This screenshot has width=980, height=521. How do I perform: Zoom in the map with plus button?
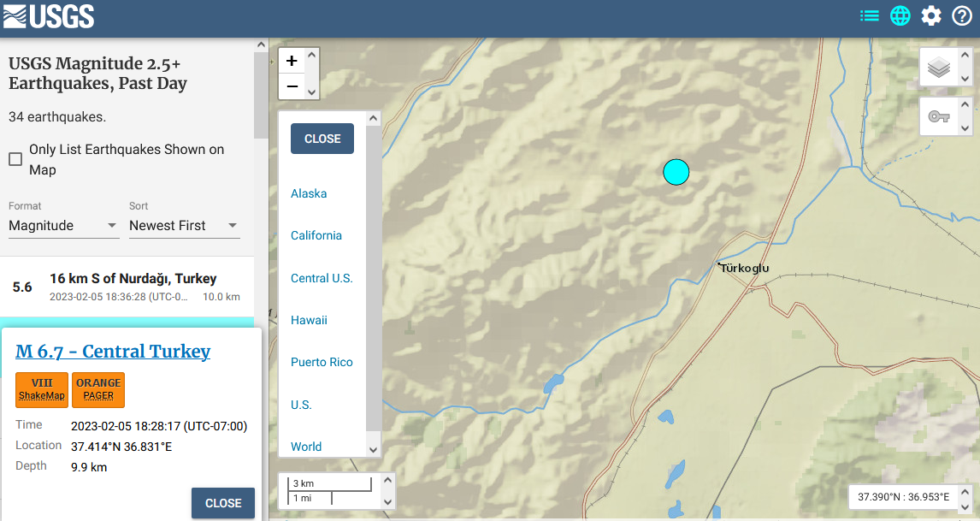(x=292, y=61)
